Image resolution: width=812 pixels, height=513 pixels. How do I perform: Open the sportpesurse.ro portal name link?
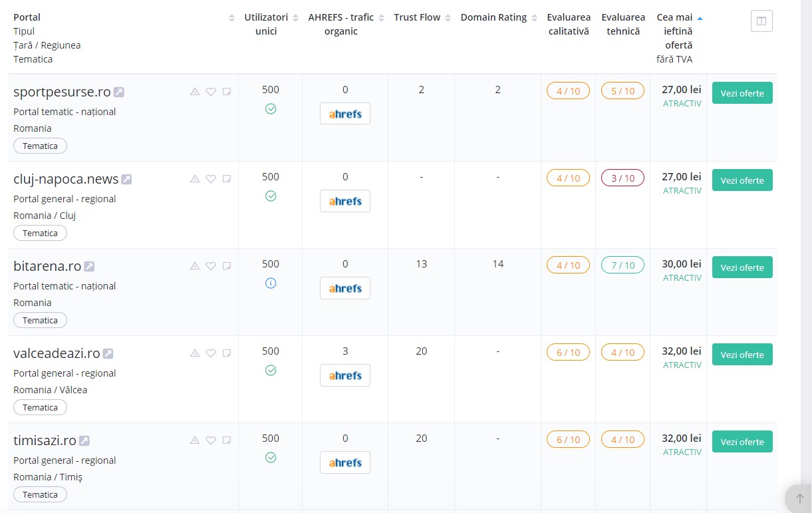(62, 92)
